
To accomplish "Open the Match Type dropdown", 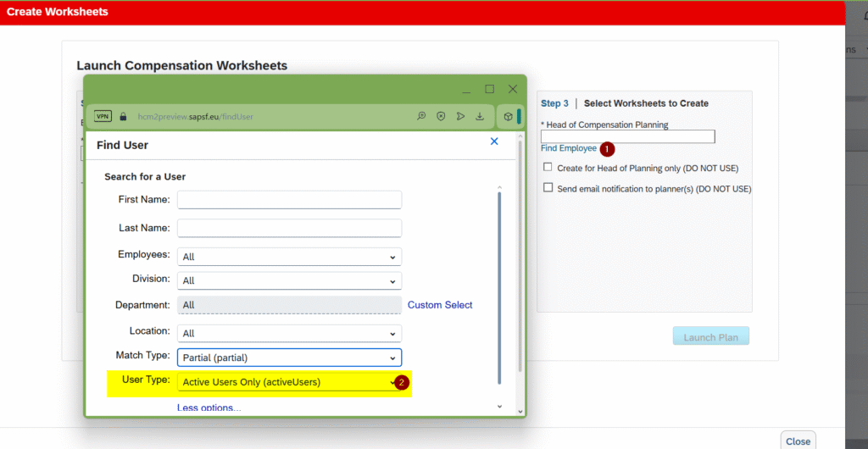I will tap(289, 358).
